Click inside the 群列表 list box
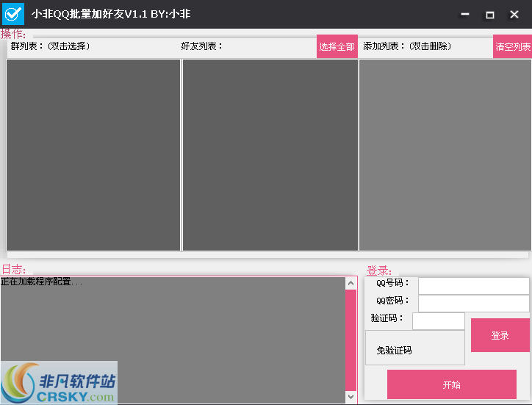This screenshot has width=532, height=405. pos(93,155)
